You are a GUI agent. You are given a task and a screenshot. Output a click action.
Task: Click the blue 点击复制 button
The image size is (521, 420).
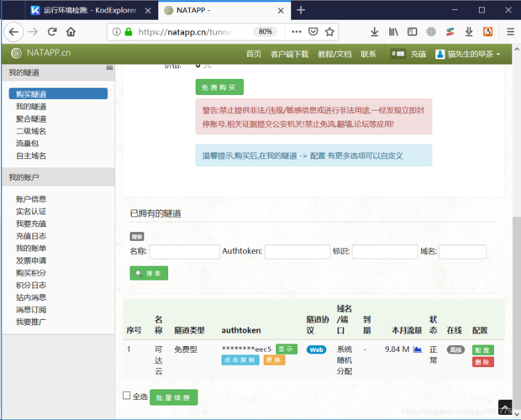coord(240,360)
